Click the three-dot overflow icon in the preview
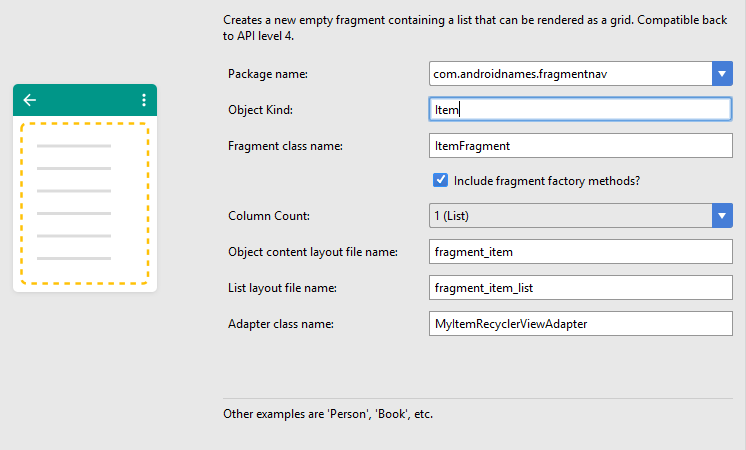746x450 pixels. (144, 100)
